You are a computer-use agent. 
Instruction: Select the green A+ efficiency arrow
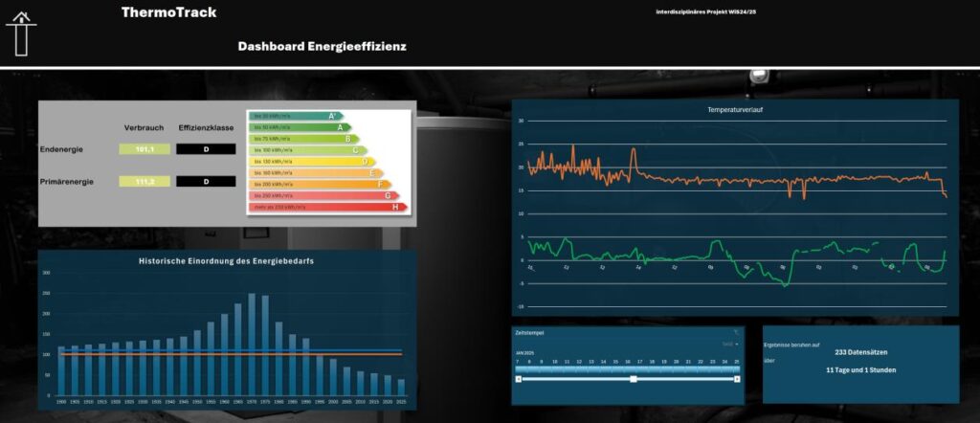(295, 116)
